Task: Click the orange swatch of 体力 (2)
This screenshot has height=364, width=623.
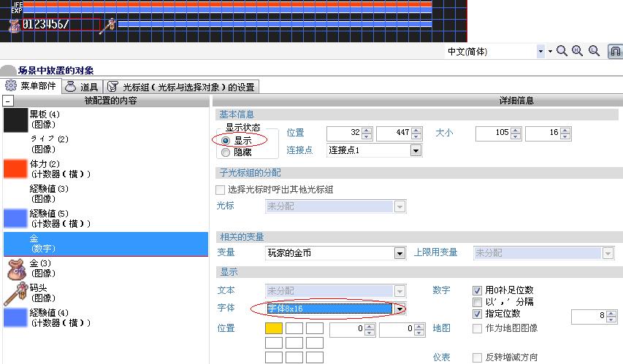Action: point(15,169)
